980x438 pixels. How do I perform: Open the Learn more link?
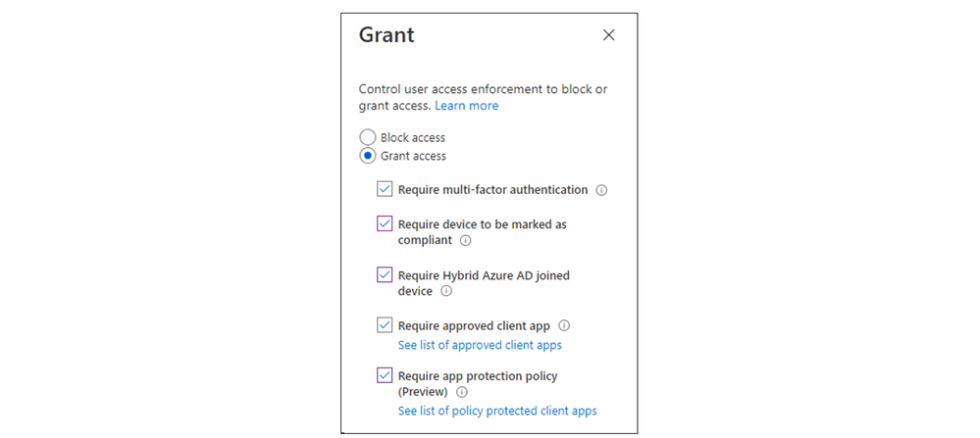click(466, 106)
